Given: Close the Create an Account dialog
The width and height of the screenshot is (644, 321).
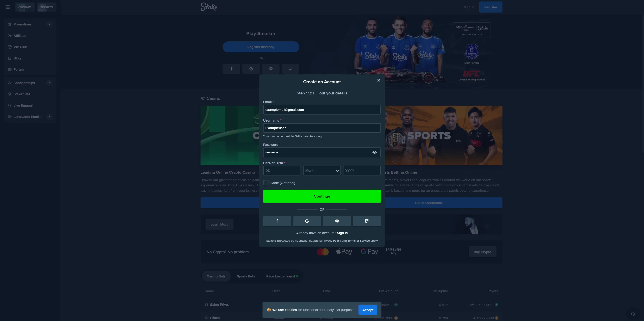Looking at the screenshot, I should tap(379, 80).
